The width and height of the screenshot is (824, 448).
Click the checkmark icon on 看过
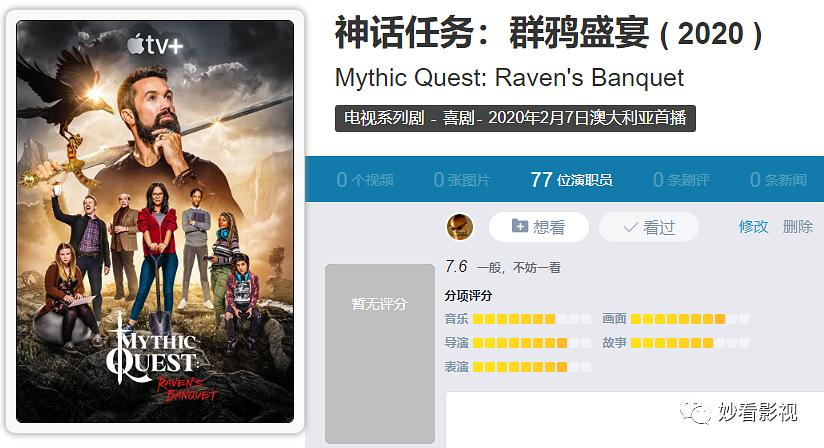pos(630,227)
